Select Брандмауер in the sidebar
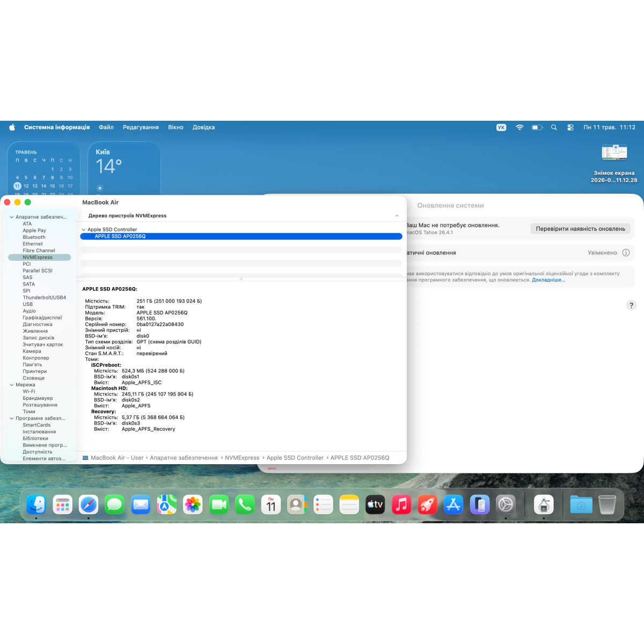 pos(38,398)
